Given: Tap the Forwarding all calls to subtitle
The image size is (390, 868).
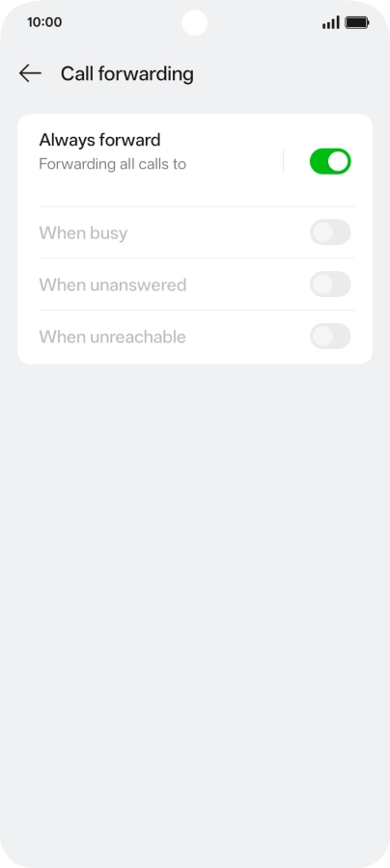Looking at the screenshot, I should click(112, 164).
